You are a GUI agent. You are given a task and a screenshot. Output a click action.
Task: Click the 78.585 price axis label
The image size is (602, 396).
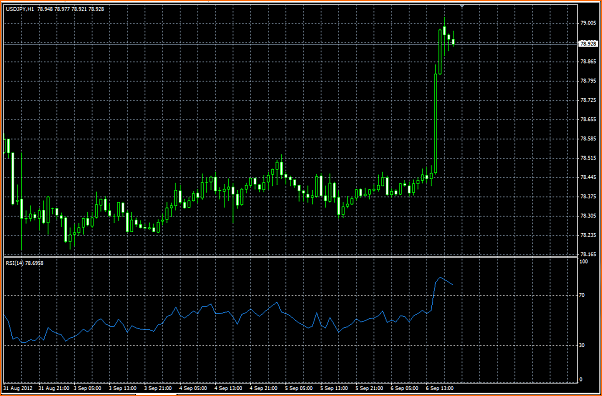[x=587, y=139]
